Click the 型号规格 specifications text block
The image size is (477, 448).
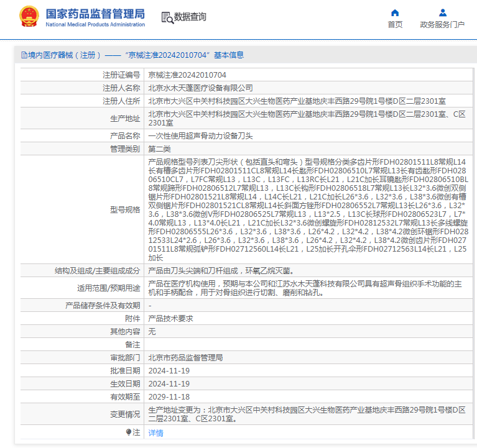coord(308,210)
